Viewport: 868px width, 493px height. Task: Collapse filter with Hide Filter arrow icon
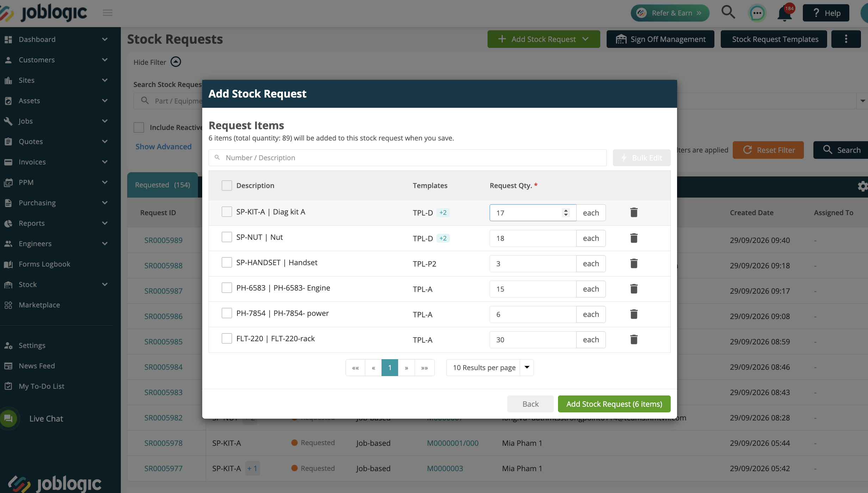176,62
